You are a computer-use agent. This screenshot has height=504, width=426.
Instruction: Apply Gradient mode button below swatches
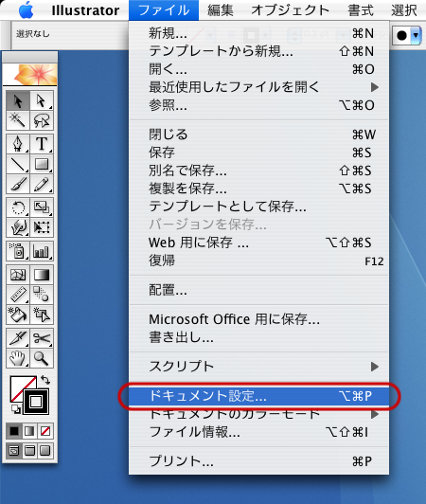point(30,431)
